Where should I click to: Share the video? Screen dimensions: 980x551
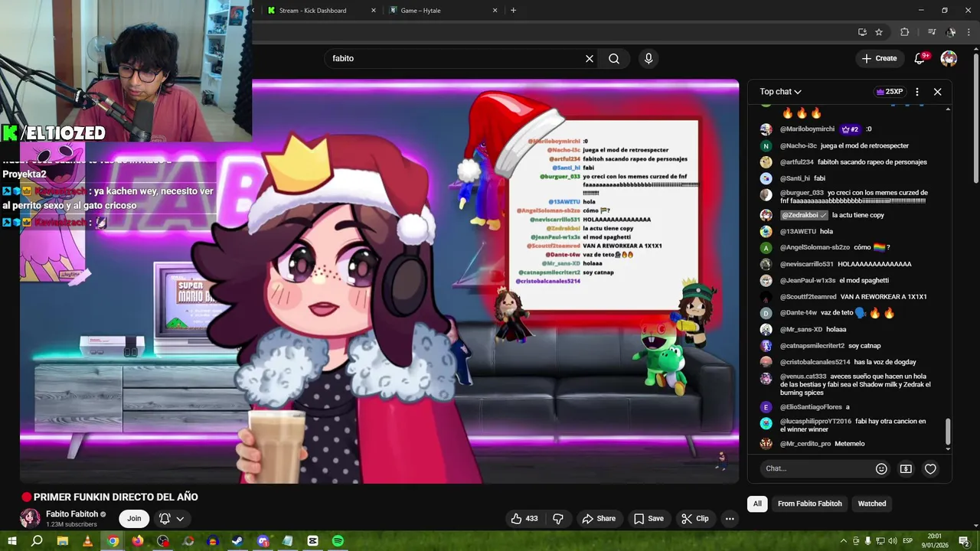tap(599, 518)
